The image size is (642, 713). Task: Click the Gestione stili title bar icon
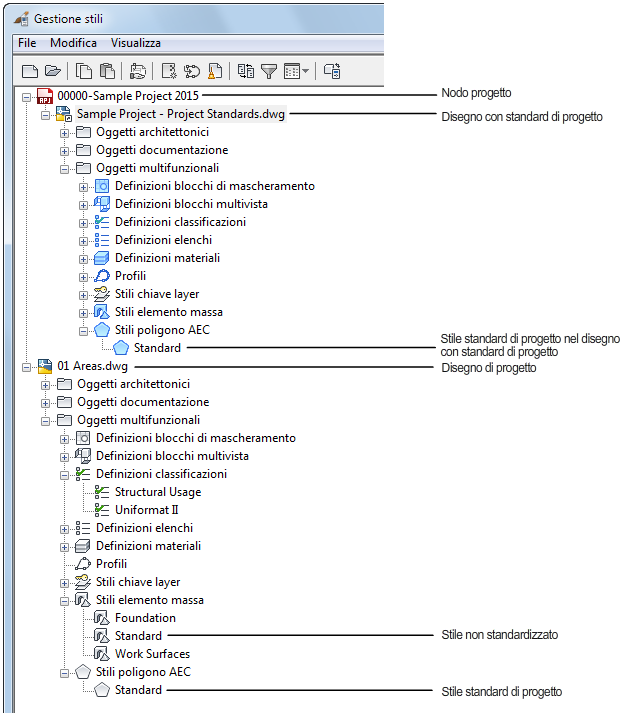(21, 19)
